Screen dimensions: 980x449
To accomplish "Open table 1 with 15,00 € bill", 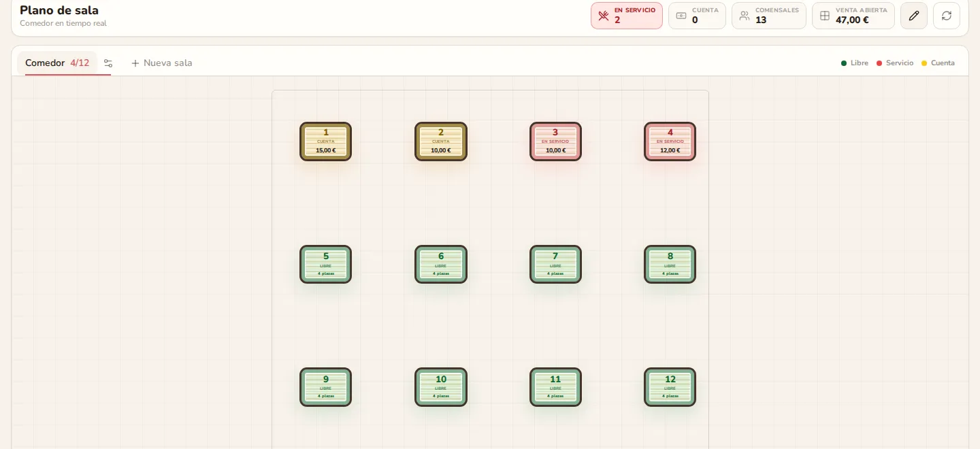I will click(x=326, y=142).
